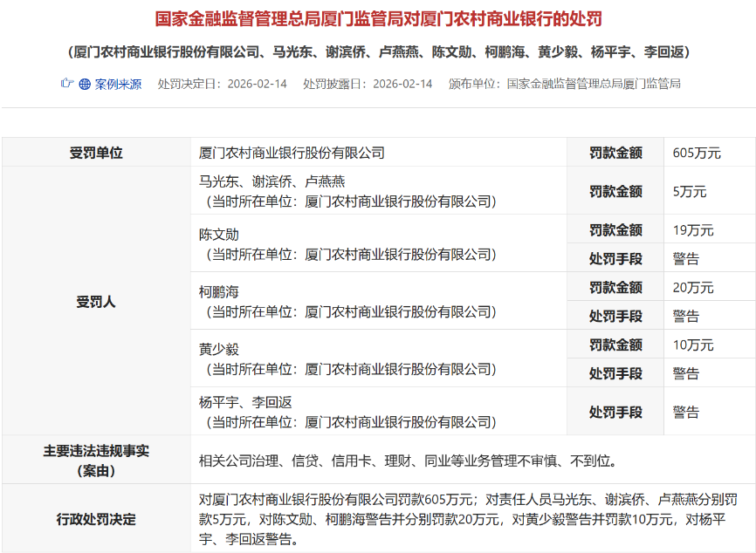This screenshot has height=553, width=756.
Task: Select the 杨平宇、李回返 names
Action: click(x=245, y=402)
